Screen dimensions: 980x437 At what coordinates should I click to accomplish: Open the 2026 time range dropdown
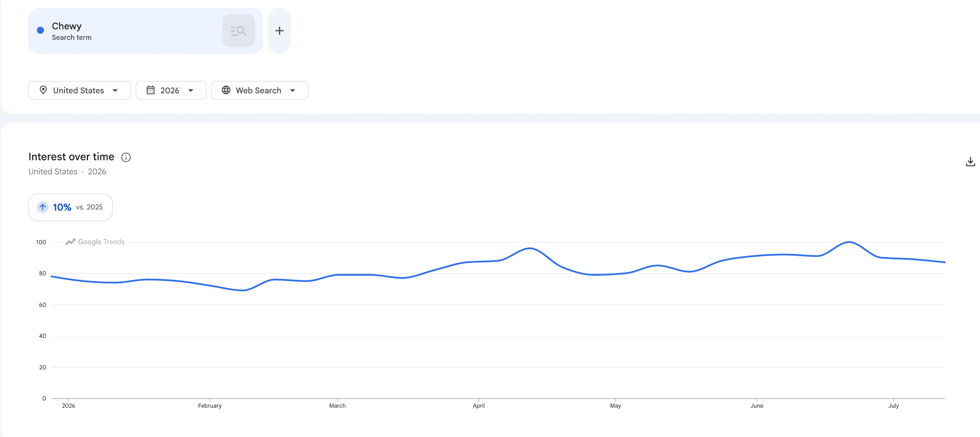point(171,90)
